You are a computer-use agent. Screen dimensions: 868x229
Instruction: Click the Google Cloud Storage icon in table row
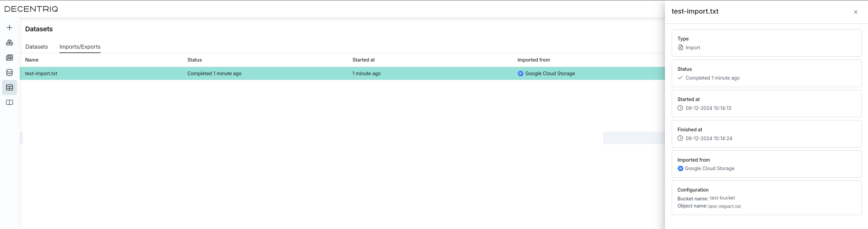520,73
